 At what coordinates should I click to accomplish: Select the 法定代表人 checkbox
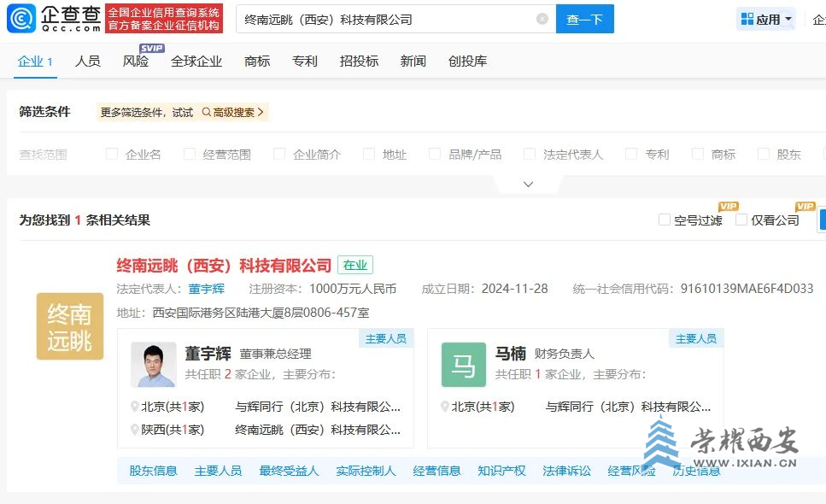point(530,154)
